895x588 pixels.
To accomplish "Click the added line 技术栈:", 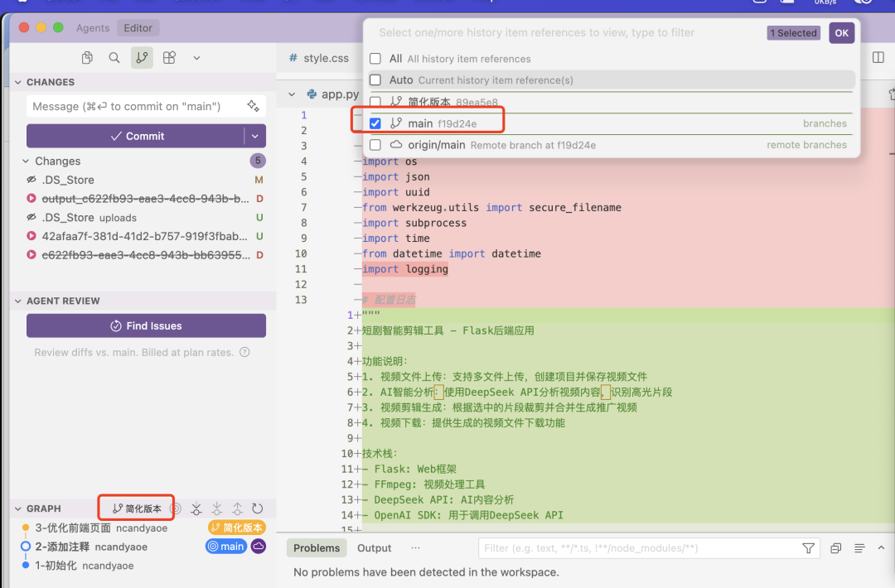I will click(380, 453).
